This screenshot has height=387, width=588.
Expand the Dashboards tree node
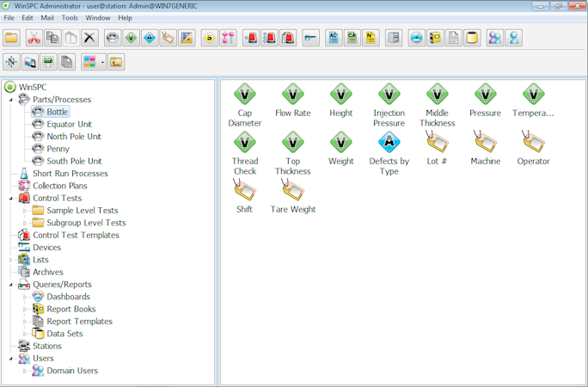pyautogui.click(x=25, y=297)
